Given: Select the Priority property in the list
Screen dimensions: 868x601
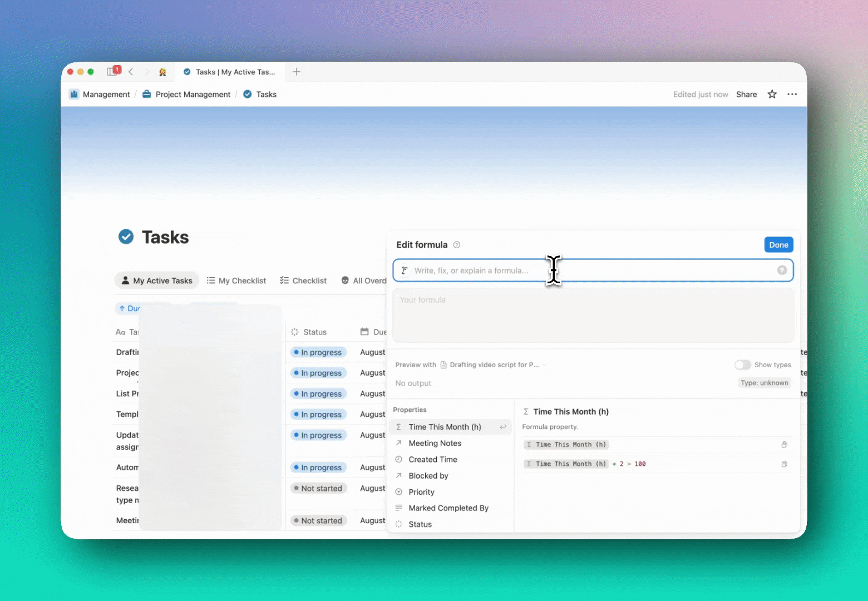Looking at the screenshot, I should click(x=421, y=492).
